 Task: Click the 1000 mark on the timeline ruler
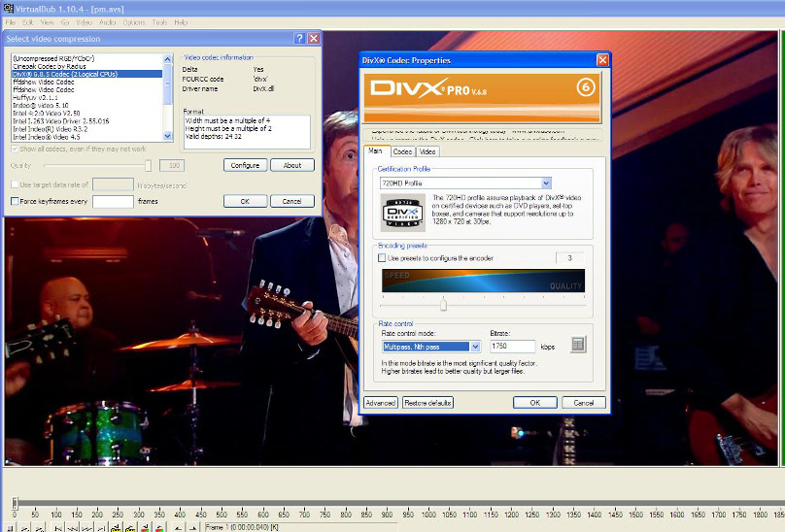[x=428, y=514]
